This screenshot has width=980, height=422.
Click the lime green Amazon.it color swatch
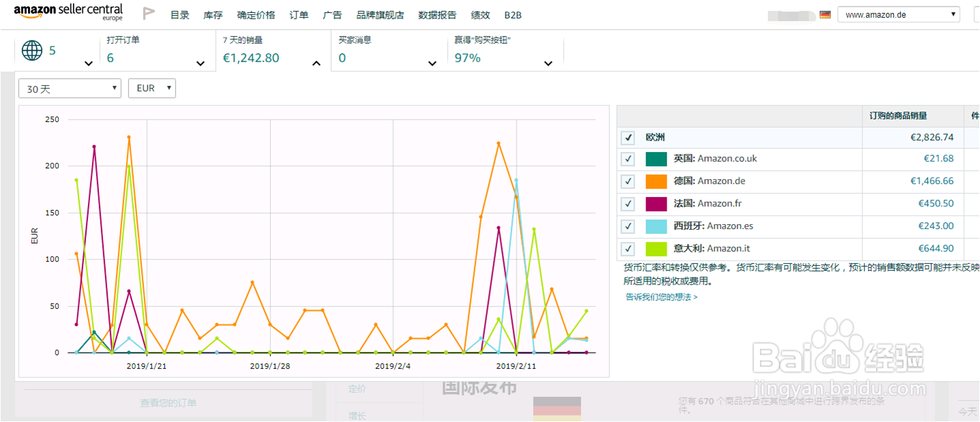click(x=656, y=249)
